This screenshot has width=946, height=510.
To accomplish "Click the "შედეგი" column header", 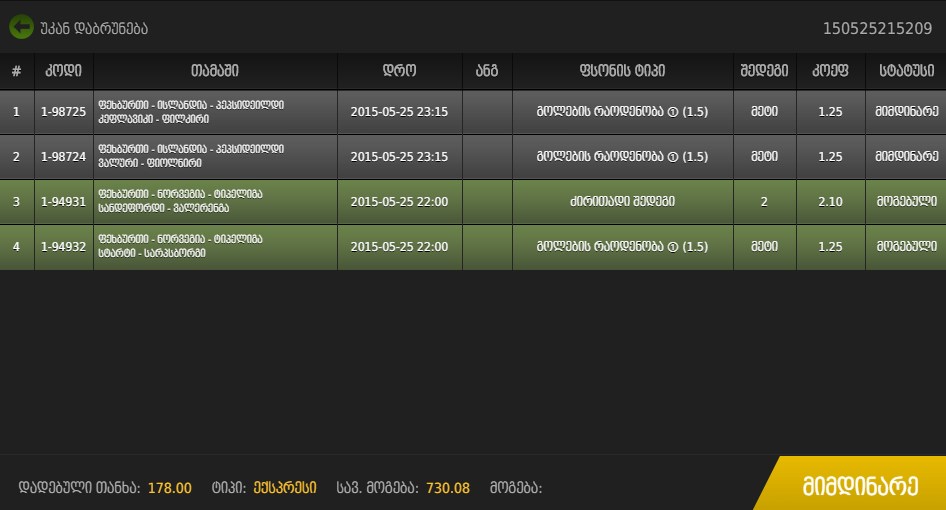I will 764,71.
